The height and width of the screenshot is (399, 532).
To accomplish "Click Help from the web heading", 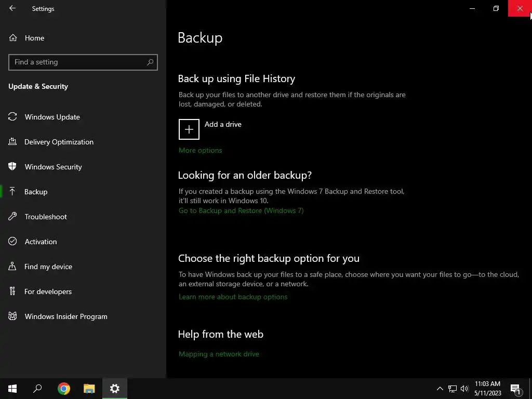I will pos(220,335).
